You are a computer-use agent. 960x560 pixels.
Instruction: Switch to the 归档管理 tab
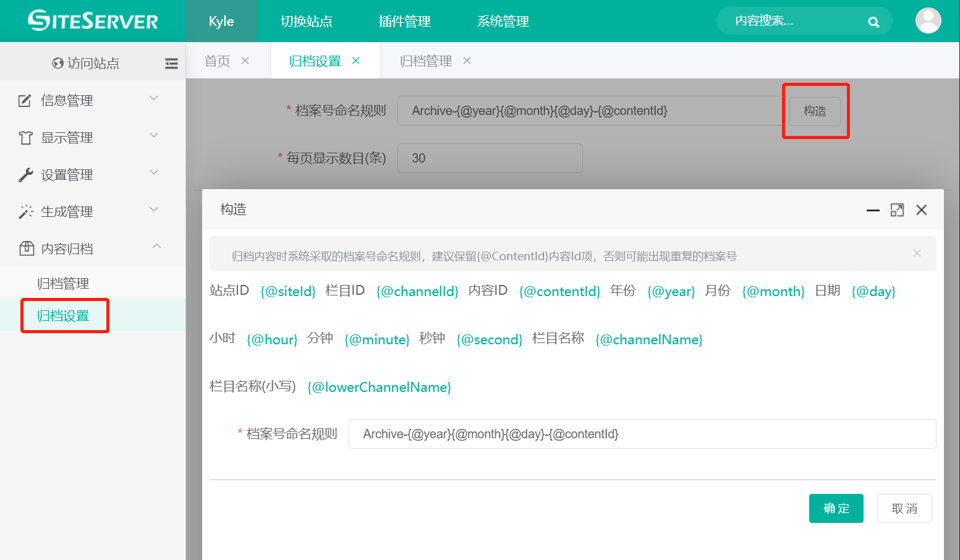[425, 61]
